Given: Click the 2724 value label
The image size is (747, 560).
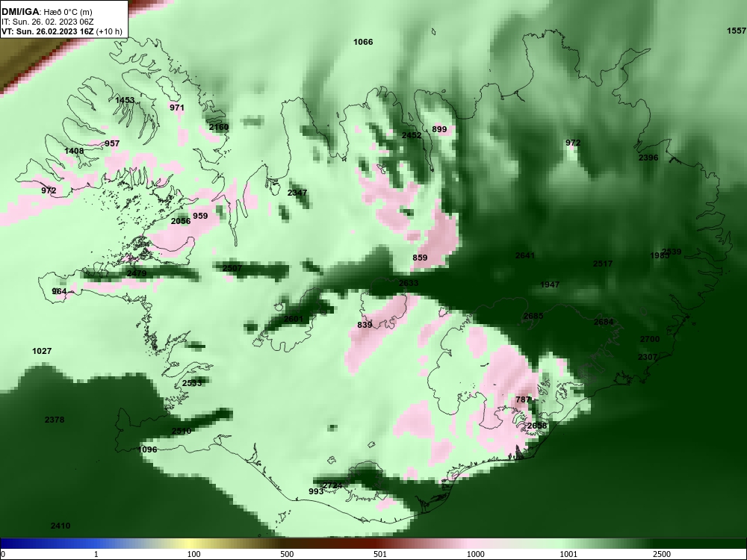Looking at the screenshot, I should click(x=332, y=486).
